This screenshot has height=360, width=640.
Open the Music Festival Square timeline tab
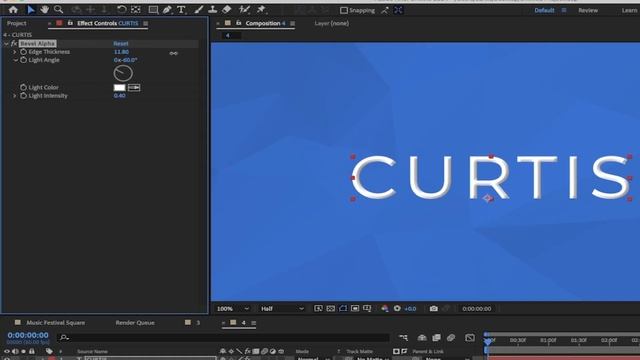click(x=56, y=322)
